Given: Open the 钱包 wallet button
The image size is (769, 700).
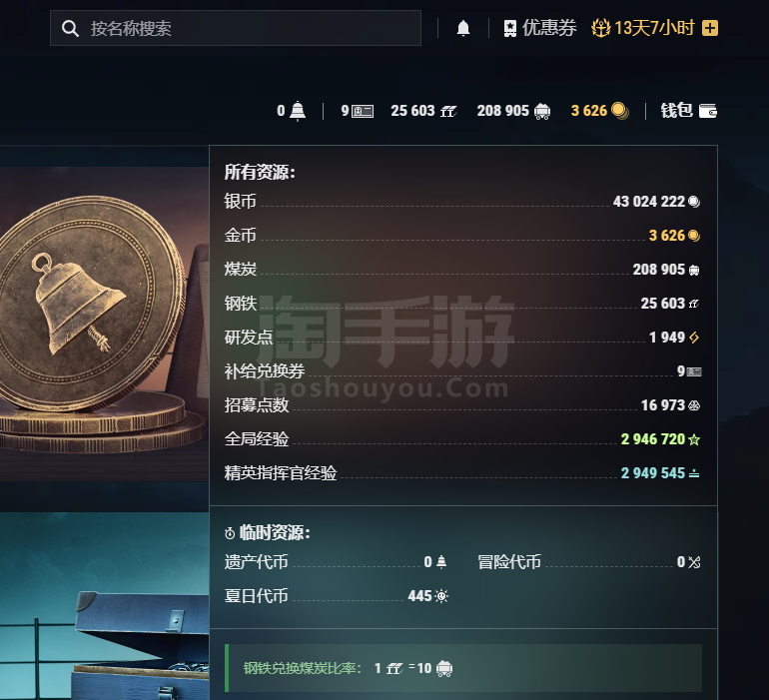Looking at the screenshot, I should 688,111.
